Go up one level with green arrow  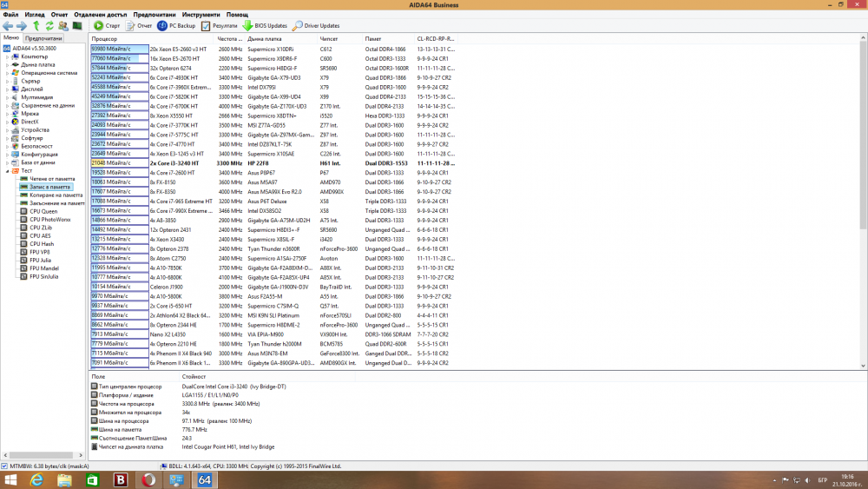(x=36, y=25)
